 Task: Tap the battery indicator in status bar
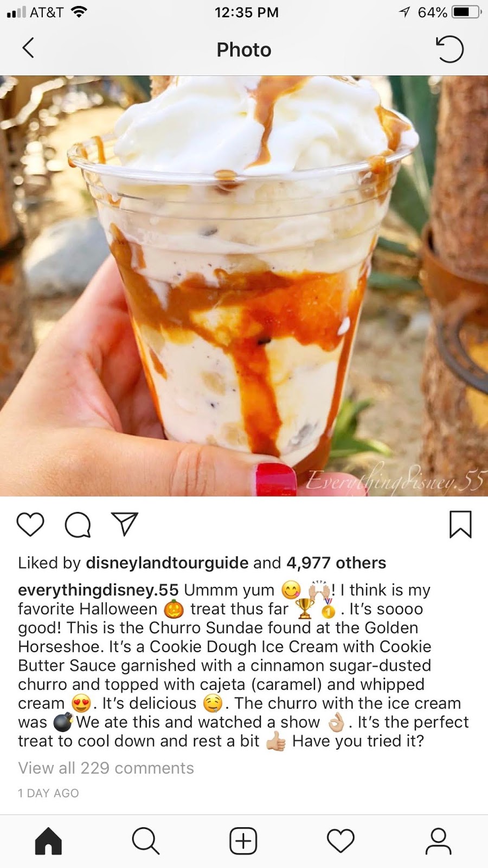[467, 12]
